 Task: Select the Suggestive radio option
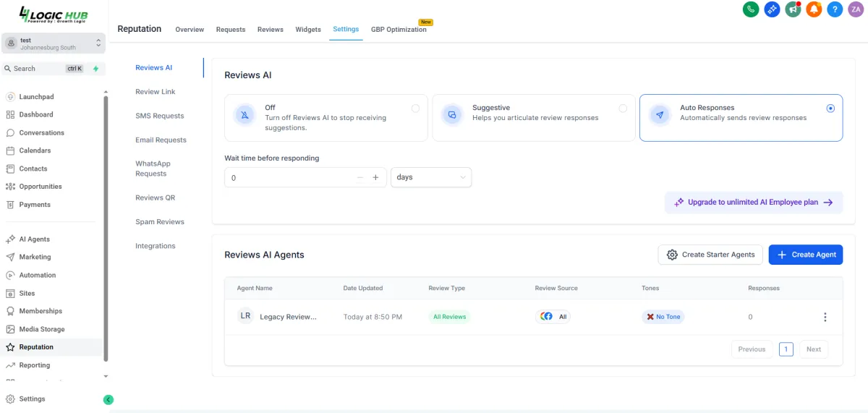coord(623,108)
